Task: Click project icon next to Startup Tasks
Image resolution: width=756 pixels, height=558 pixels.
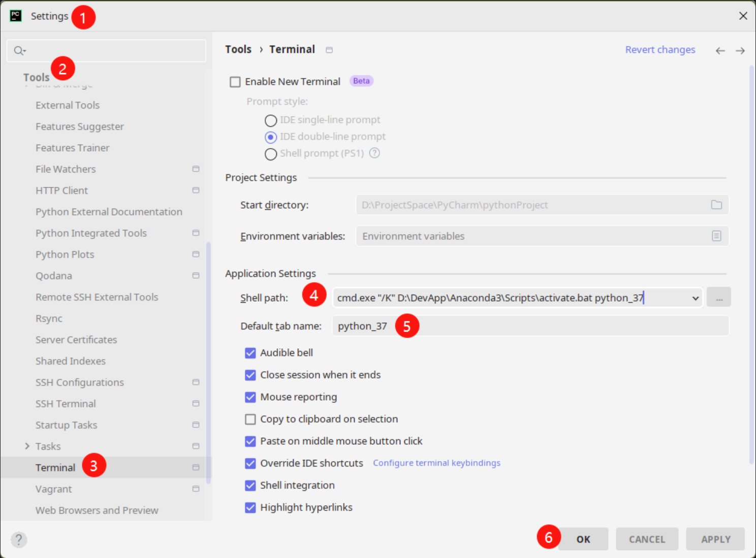Action: click(x=196, y=424)
